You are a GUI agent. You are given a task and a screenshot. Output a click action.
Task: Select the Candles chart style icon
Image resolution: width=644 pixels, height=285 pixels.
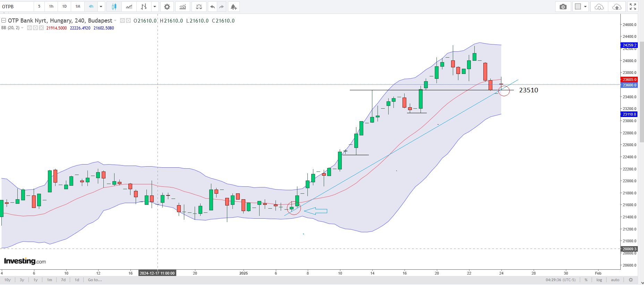tap(114, 7)
